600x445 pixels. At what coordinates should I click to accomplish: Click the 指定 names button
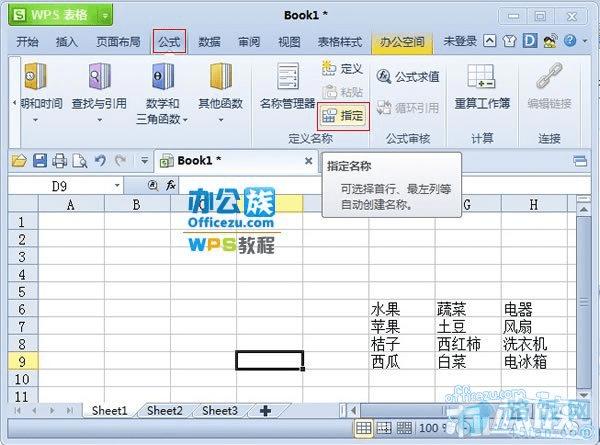pos(343,116)
